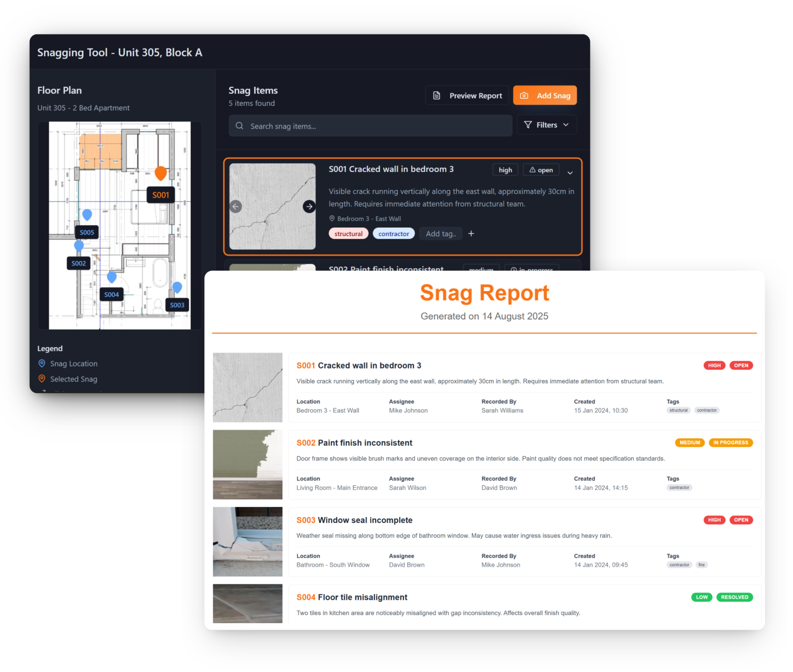Click the S002 blue location pin

[x=79, y=246]
